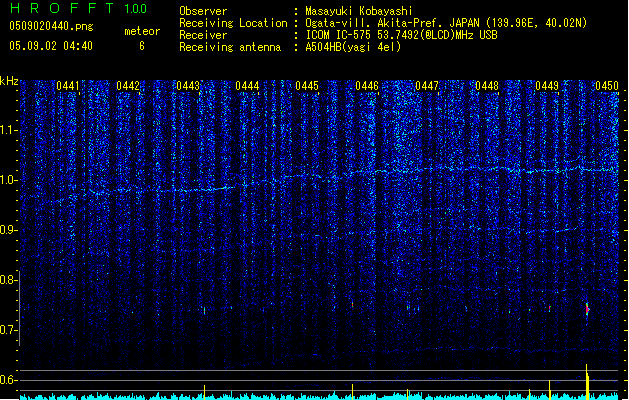Click the 0443 time marker

pos(187,87)
